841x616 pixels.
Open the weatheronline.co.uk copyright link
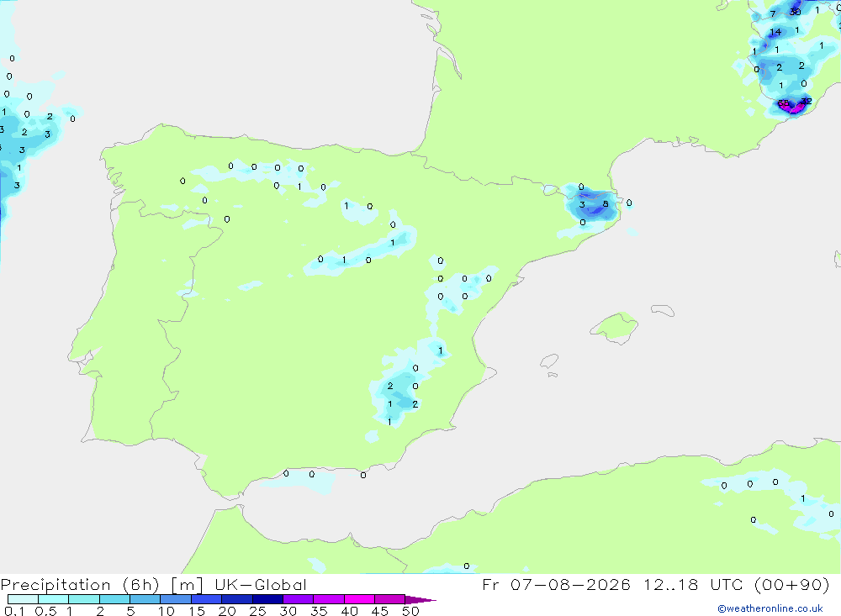pos(770,608)
